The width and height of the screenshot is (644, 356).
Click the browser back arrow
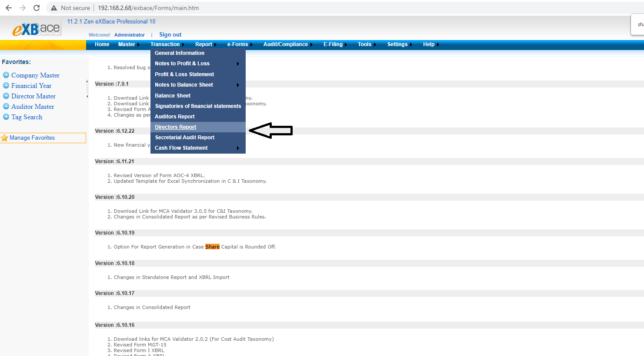[9, 8]
